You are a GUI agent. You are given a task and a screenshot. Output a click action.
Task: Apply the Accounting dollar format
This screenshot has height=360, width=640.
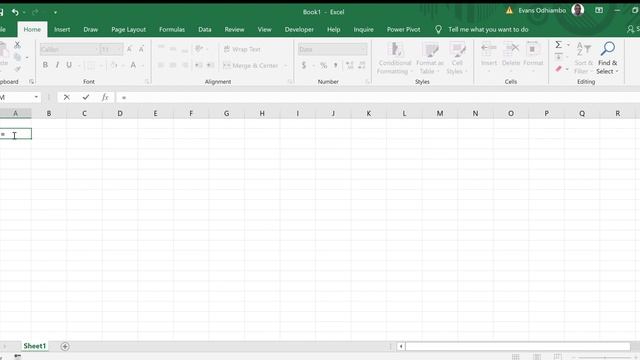point(304,65)
